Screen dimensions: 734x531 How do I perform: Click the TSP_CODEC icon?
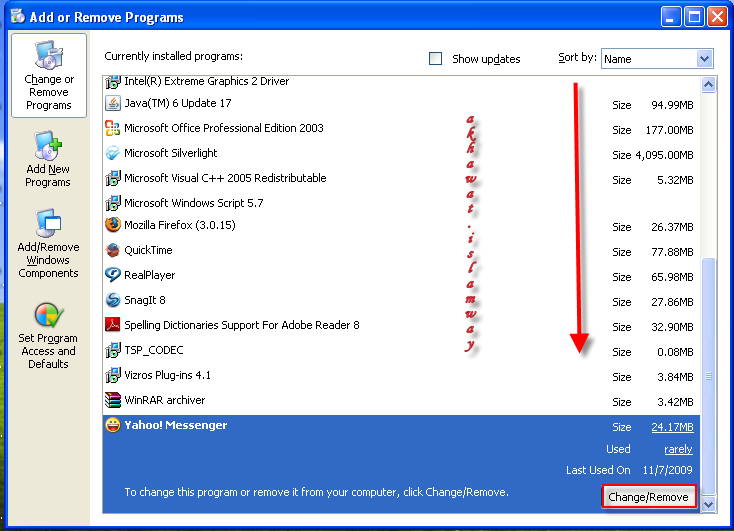(x=113, y=350)
